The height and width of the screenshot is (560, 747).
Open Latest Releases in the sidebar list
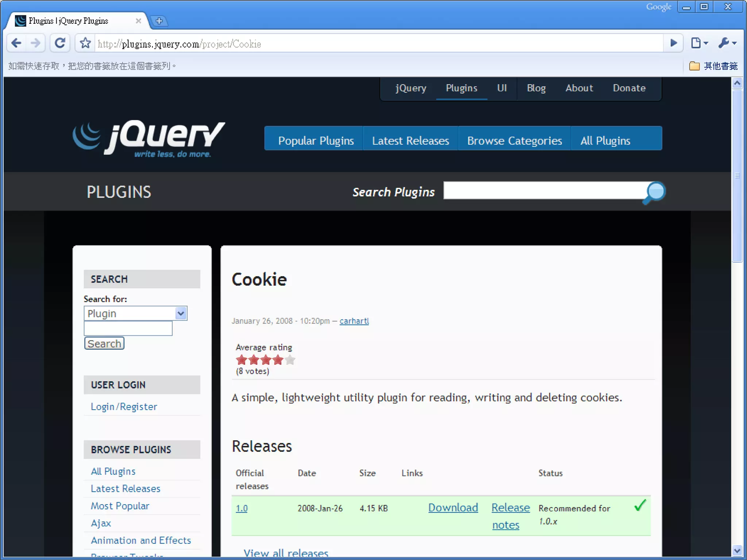pyautogui.click(x=125, y=488)
